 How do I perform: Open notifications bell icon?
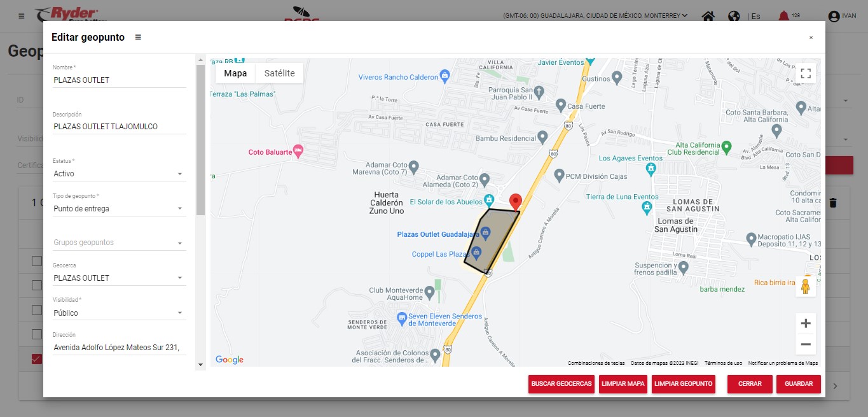point(783,16)
